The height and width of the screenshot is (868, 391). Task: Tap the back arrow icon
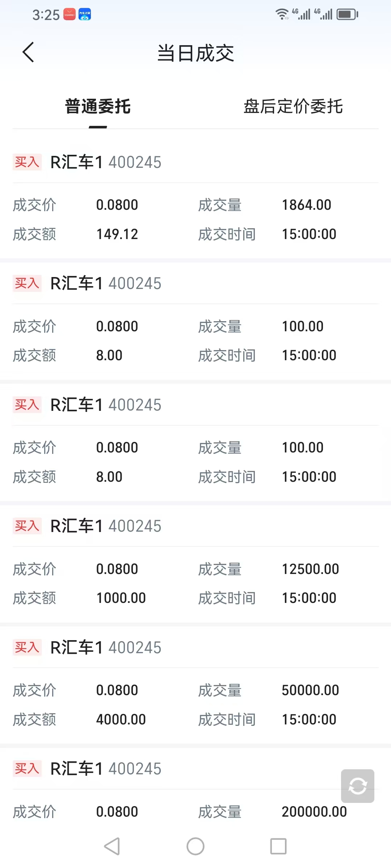pyautogui.click(x=28, y=52)
